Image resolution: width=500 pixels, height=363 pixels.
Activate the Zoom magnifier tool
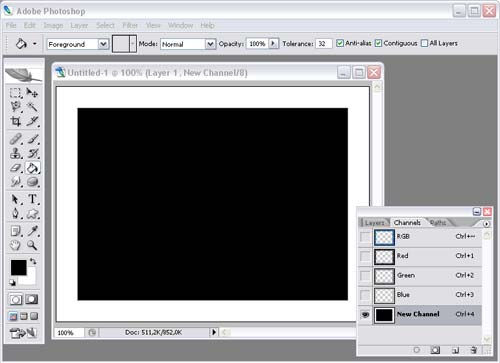[x=32, y=245]
